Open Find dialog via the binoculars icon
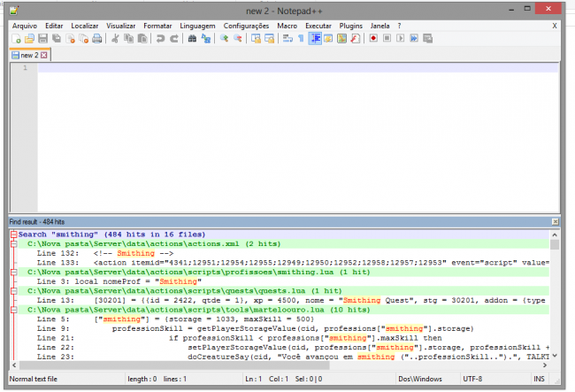Viewport: 575px width, 392px height. [192, 39]
